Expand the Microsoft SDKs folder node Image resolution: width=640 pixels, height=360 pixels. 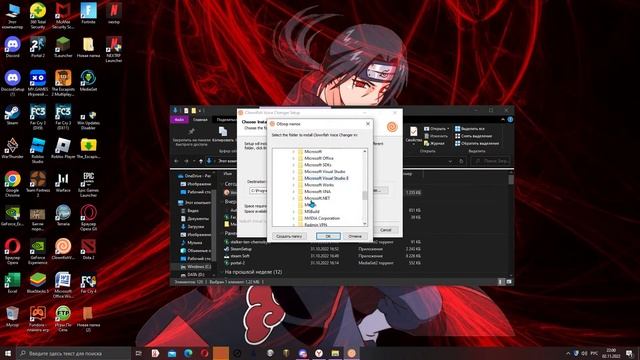click(293, 164)
